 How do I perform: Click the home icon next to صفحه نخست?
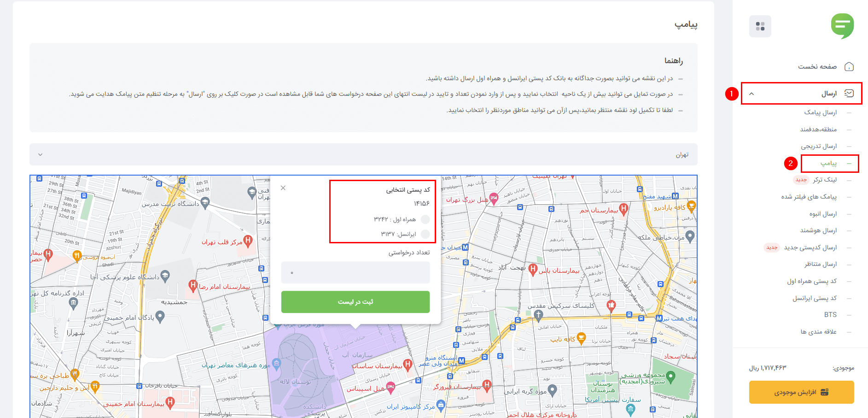click(x=849, y=66)
